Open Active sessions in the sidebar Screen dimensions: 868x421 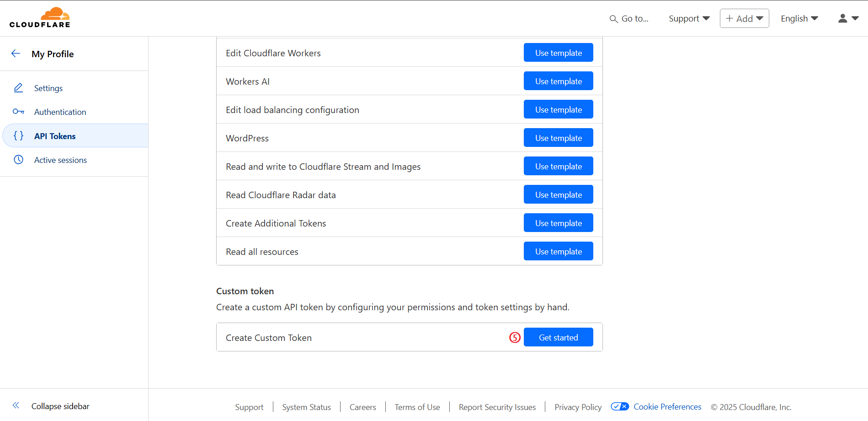60,160
